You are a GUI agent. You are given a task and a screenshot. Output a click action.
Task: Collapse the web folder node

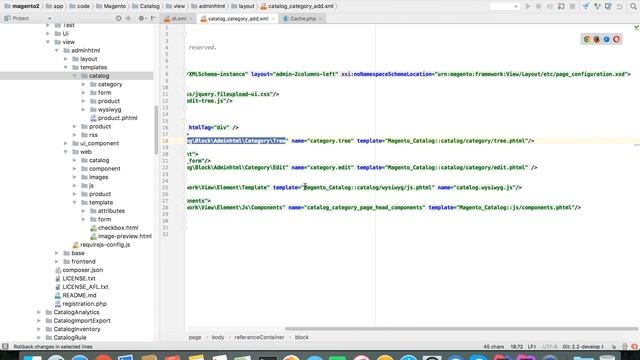tap(66, 152)
